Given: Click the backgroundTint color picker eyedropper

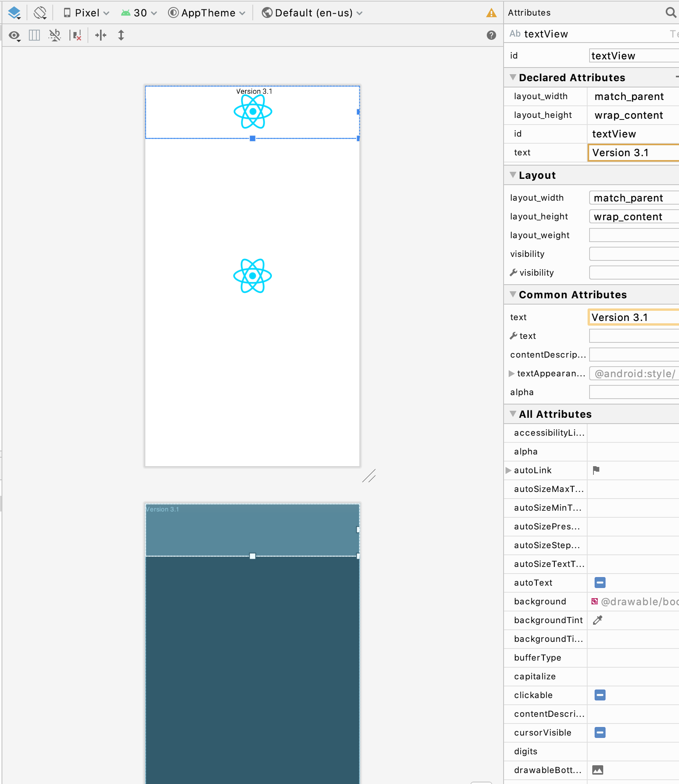Looking at the screenshot, I should (598, 620).
